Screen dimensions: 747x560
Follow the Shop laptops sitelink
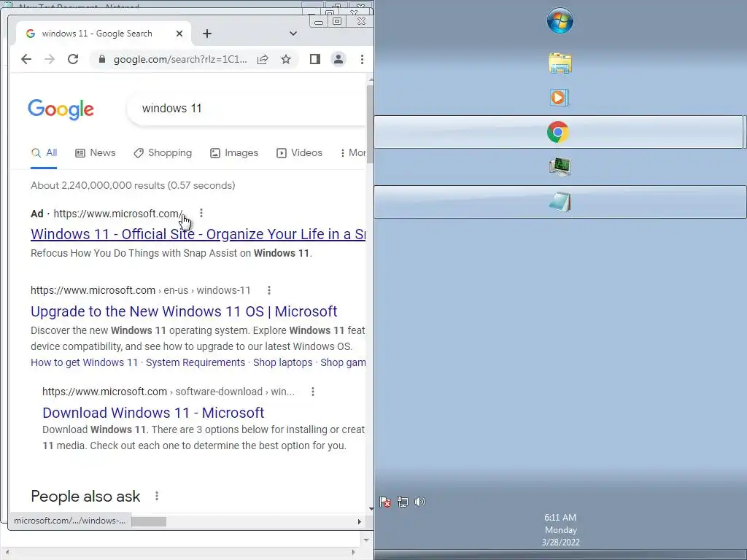coord(282,362)
